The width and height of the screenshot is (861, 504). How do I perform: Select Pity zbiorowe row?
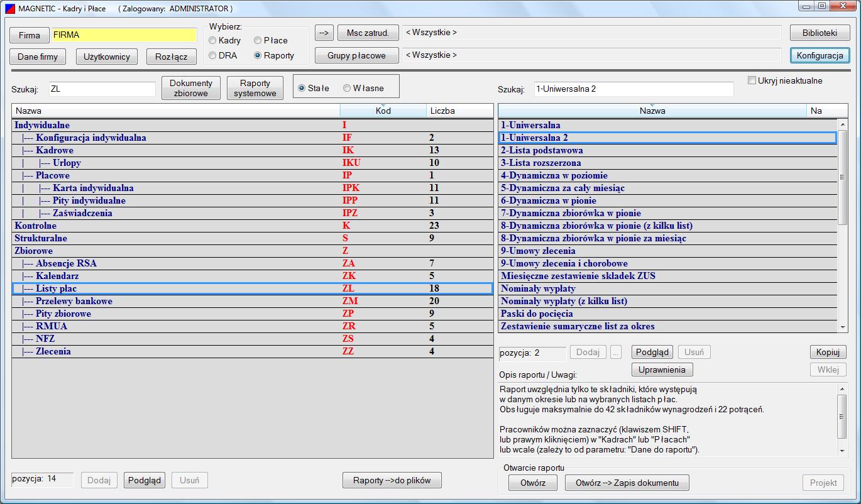click(x=252, y=314)
